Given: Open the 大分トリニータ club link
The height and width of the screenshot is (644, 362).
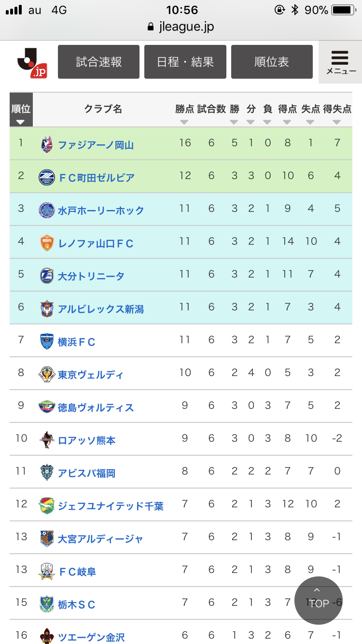Looking at the screenshot, I should pyautogui.click(x=91, y=276).
